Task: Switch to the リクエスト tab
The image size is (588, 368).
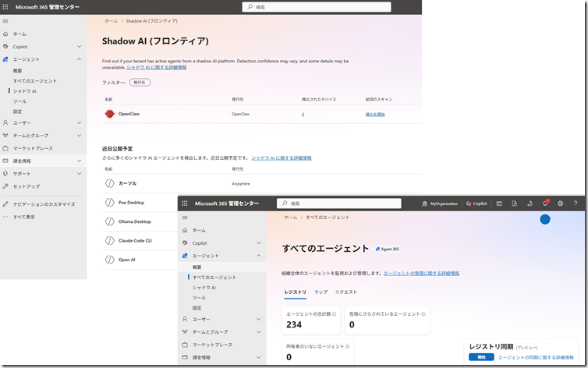Action: [346, 292]
